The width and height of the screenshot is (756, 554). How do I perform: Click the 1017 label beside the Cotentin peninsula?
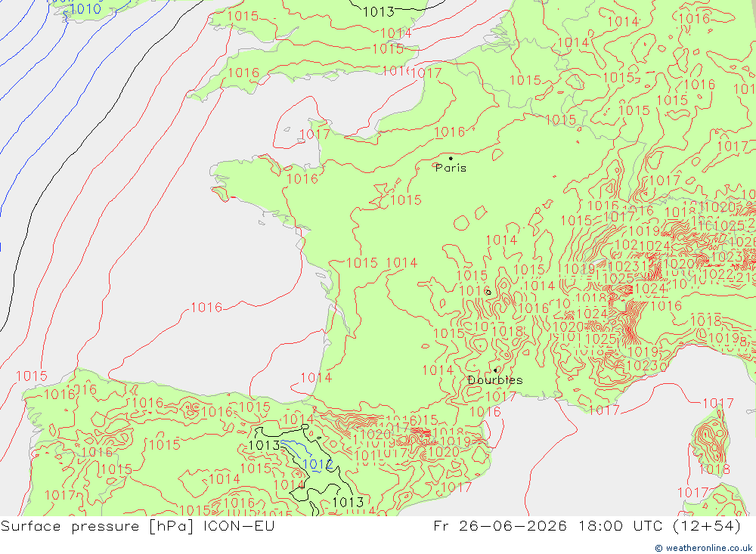point(314,134)
